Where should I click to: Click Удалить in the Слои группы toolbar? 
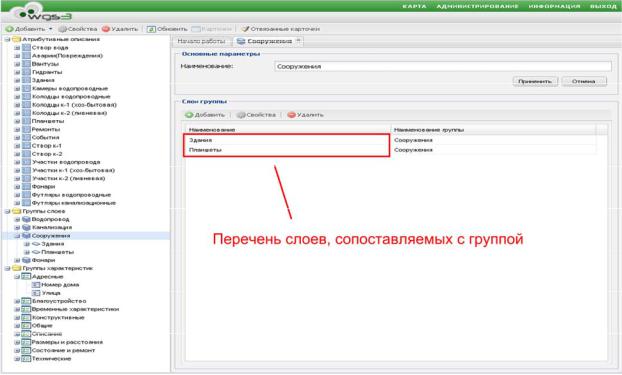coord(305,115)
